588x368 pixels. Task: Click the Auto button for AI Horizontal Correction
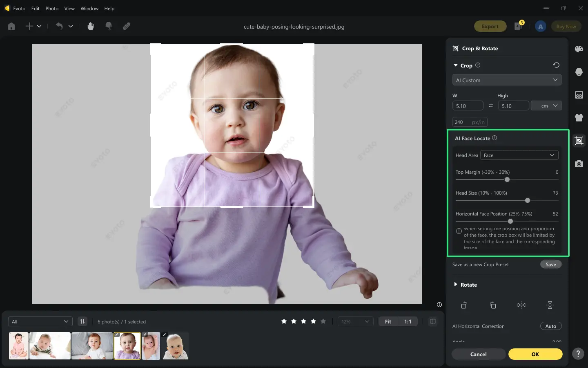550,326
